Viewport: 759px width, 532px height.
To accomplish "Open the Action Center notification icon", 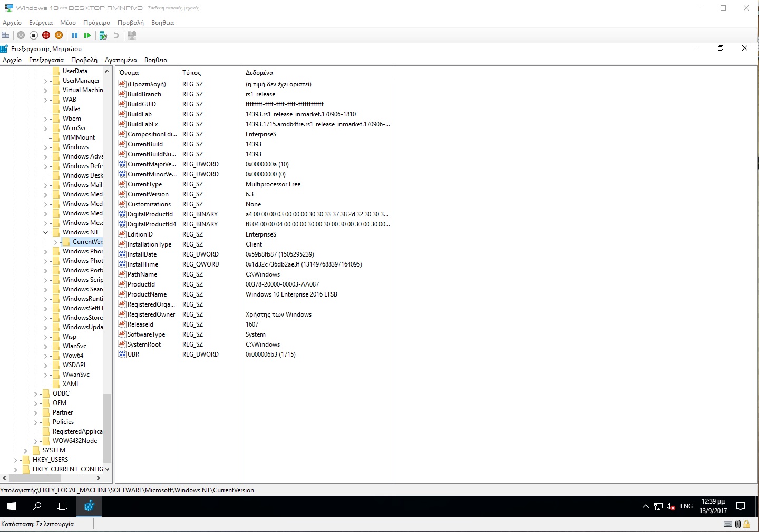I will click(741, 506).
